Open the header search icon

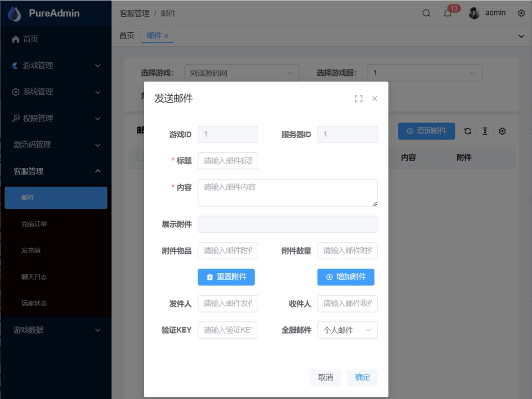click(426, 13)
